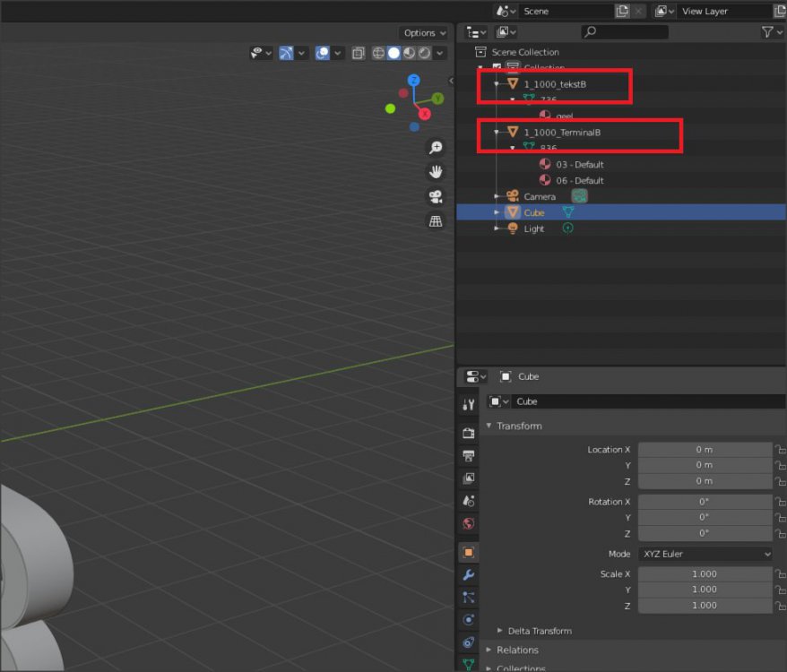Open the XYZ Euler rotation mode dropdown

pyautogui.click(x=705, y=554)
